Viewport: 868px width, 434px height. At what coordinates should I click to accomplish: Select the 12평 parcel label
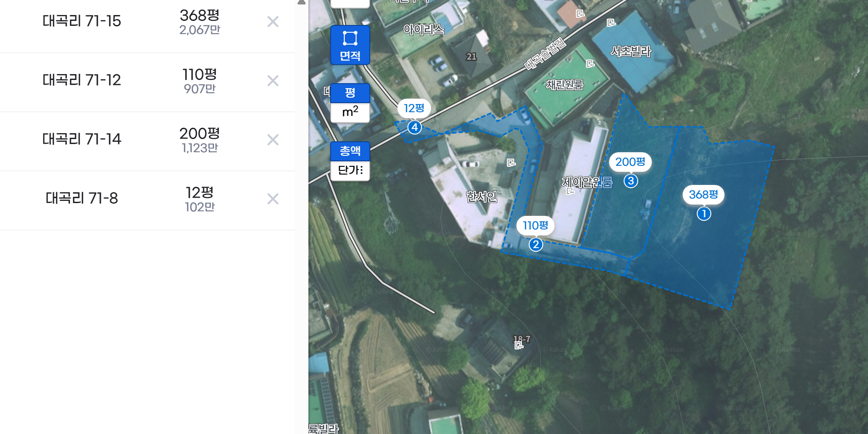(414, 108)
